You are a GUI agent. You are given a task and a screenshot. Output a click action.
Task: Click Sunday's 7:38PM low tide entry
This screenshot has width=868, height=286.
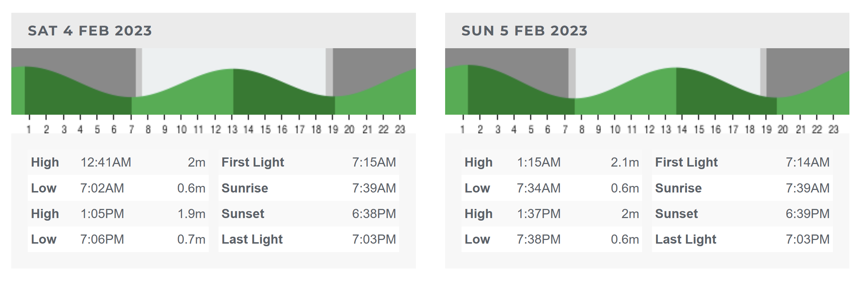pos(551,239)
